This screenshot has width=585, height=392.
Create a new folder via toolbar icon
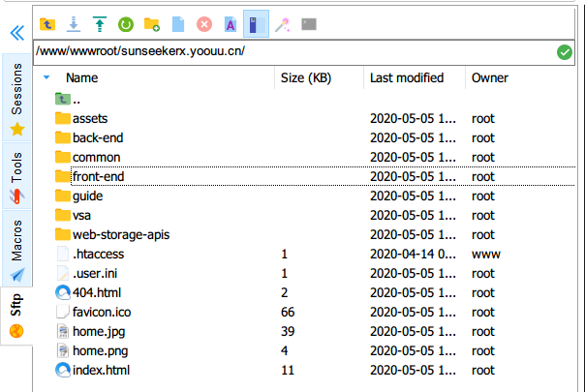click(x=151, y=22)
